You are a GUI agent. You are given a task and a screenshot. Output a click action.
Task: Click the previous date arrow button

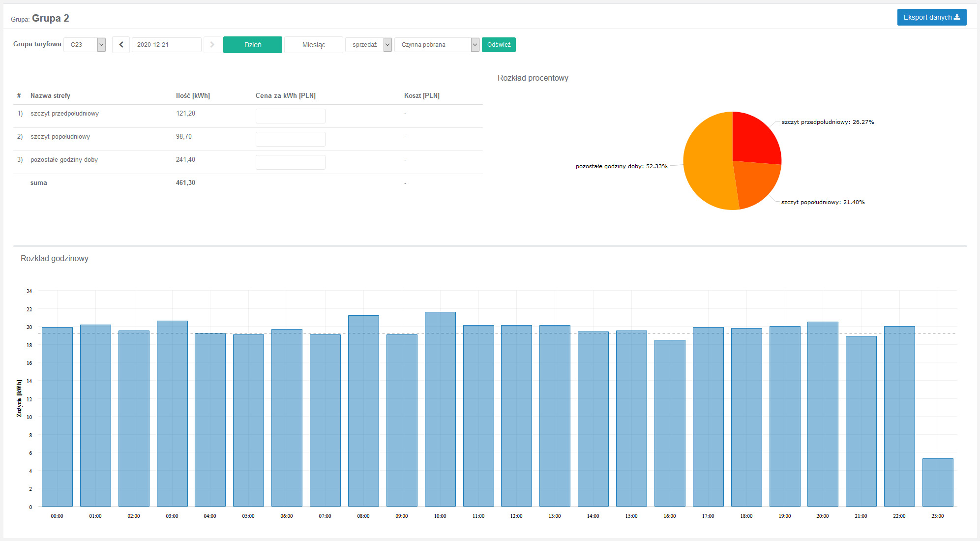point(121,45)
